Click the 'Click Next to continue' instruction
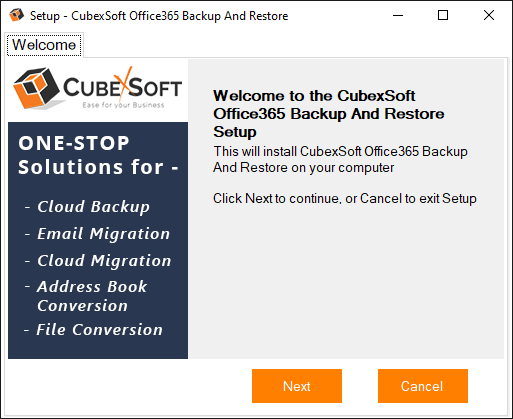Screen dimensions: 513x419 pos(345,199)
